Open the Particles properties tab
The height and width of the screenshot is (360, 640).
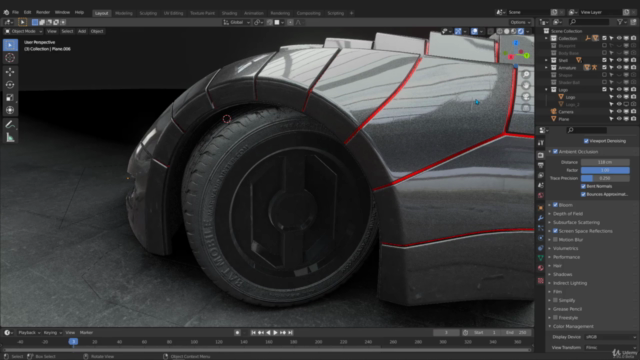[541, 228]
